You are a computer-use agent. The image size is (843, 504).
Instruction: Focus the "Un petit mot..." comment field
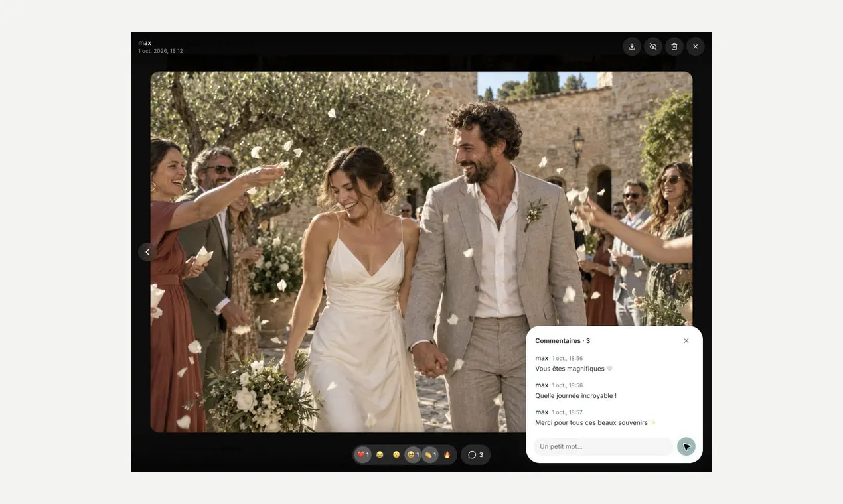(x=603, y=446)
